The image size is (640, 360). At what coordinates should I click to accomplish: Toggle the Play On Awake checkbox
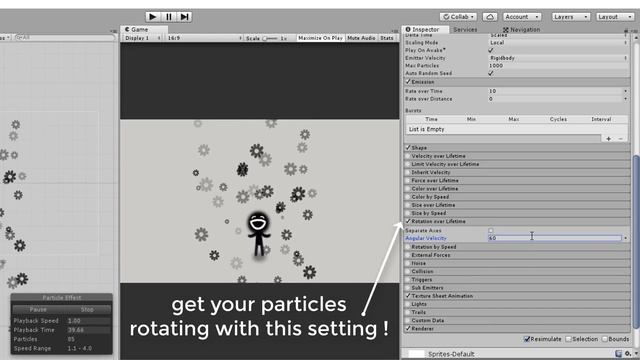click(x=491, y=50)
